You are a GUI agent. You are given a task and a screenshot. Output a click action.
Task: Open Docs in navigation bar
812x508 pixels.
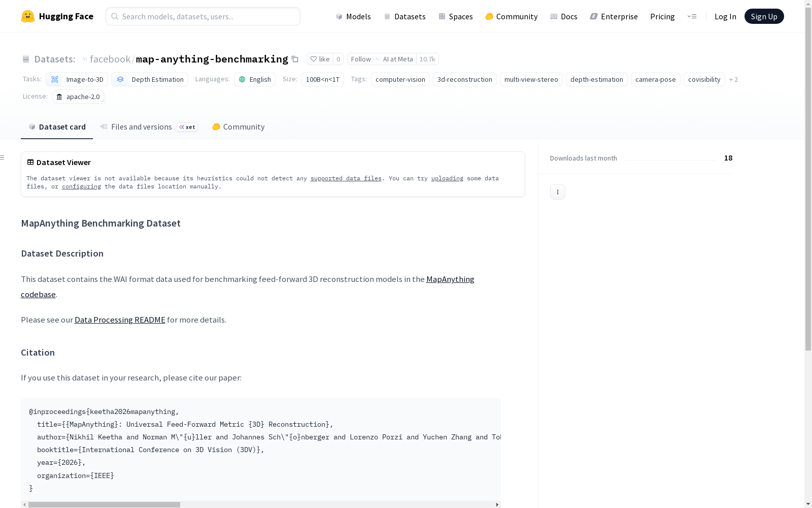[564, 16]
